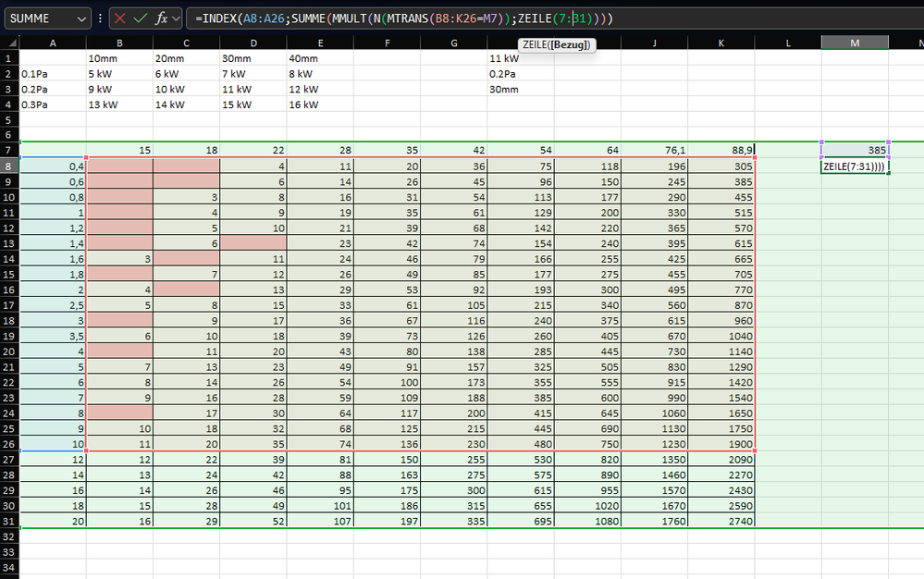Click the red empty cell D13

pos(253,243)
